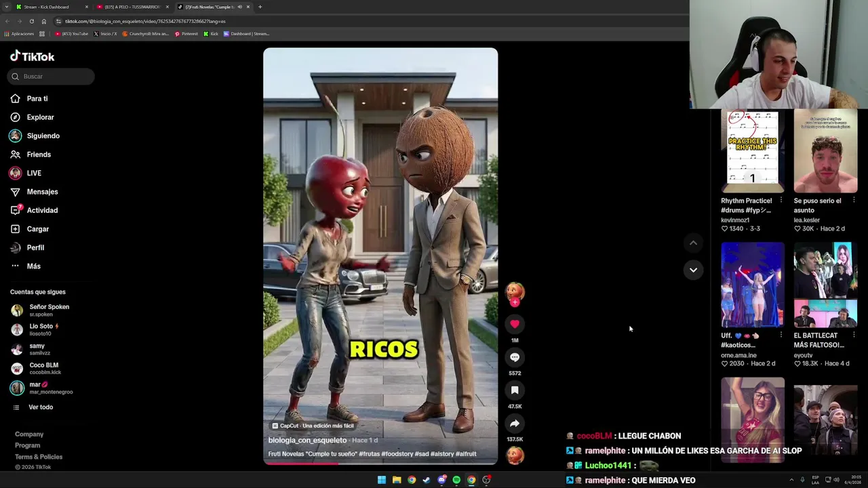Open Se puso serio el asunto thumbnail
Viewport: 868px width, 488px height.
[x=825, y=152]
